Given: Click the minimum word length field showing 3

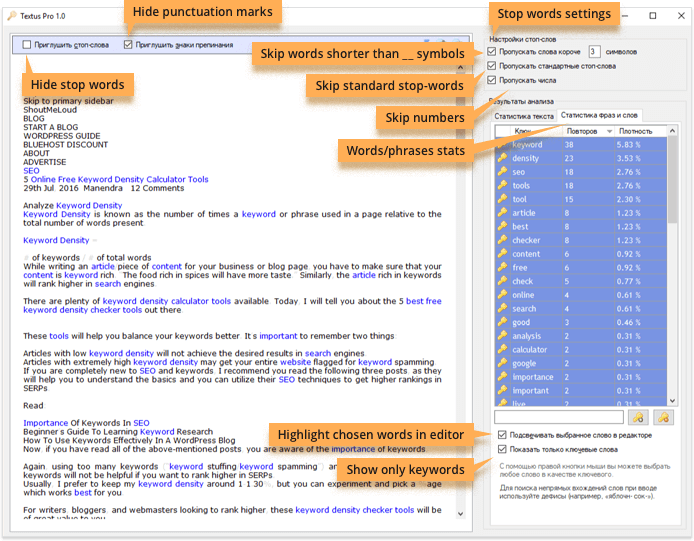Looking at the screenshot, I should click(x=594, y=52).
